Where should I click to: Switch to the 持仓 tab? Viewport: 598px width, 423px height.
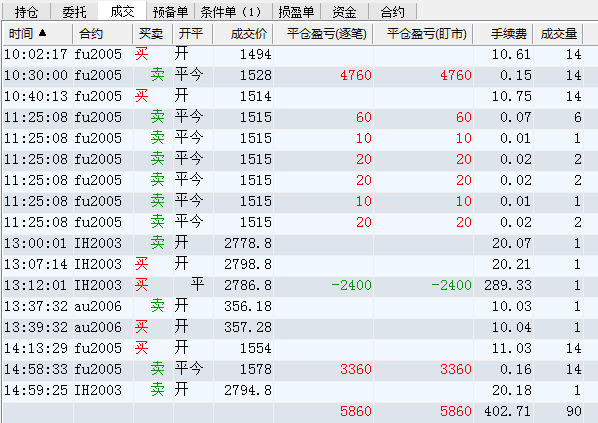[x=26, y=12]
